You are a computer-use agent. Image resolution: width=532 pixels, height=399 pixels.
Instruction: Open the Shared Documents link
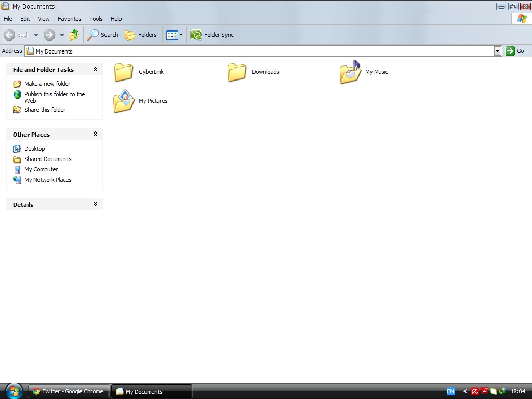pos(48,159)
